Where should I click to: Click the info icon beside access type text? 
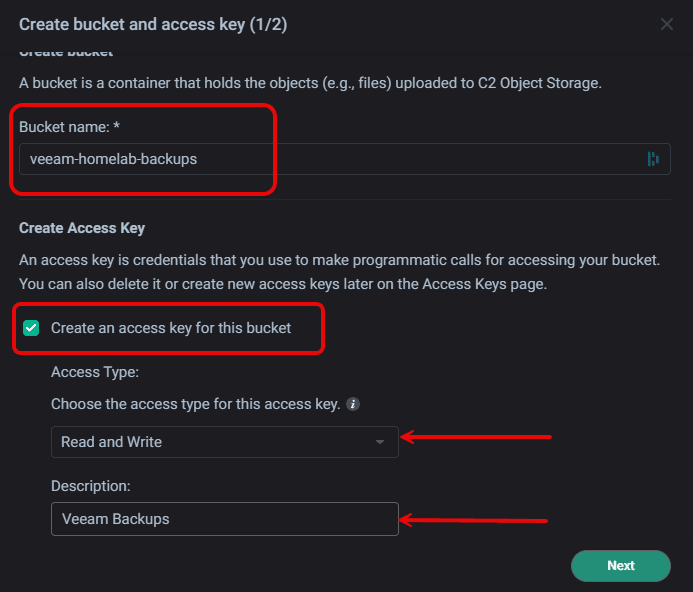click(353, 405)
